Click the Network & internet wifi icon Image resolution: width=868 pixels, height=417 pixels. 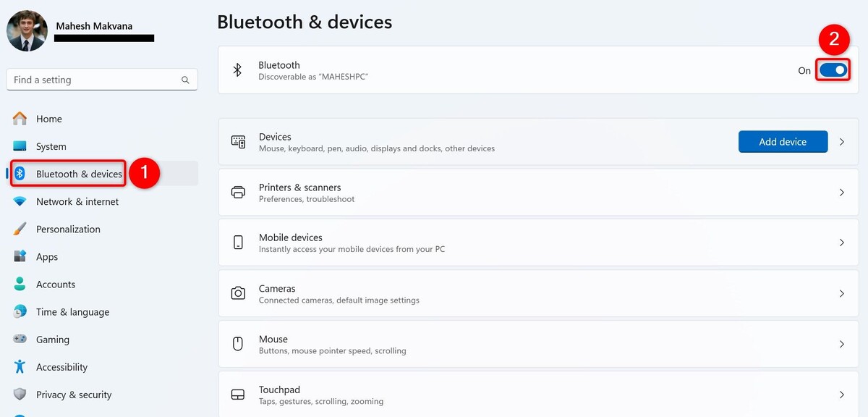click(20, 201)
